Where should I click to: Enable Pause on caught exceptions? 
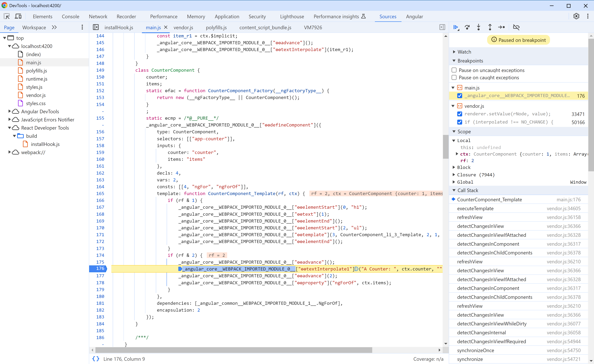pos(454,77)
